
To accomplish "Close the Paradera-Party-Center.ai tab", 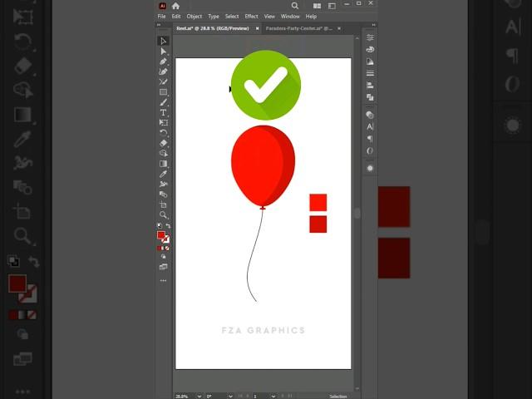I will pos(339,28).
